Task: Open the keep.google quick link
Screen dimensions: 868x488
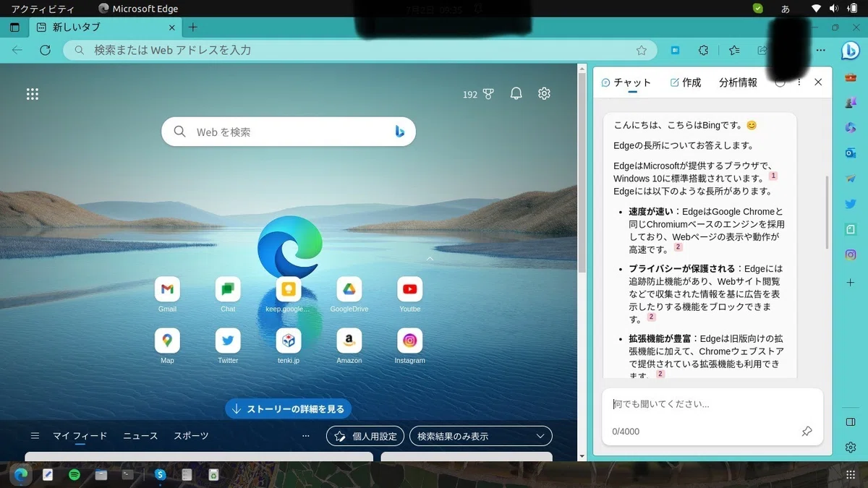Action: point(289,289)
